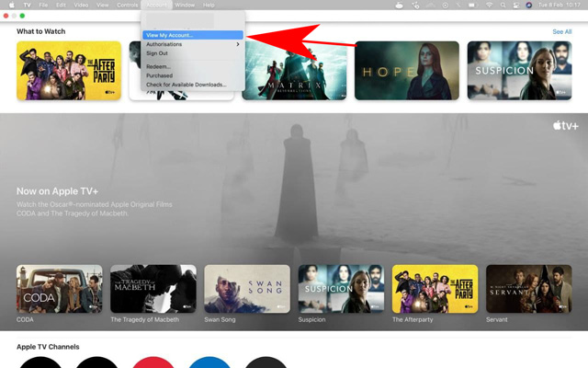
Task: Click the battery status icon
Action: [x=473, y=5]
